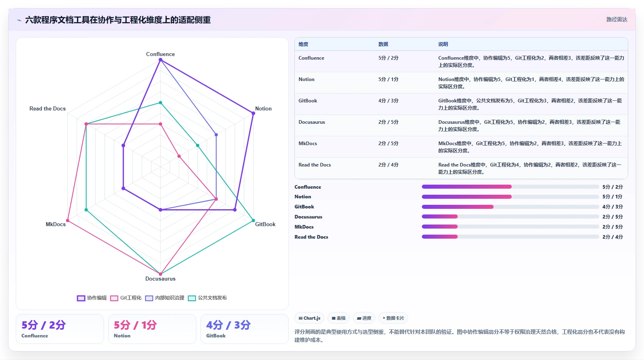This screenshot has width=644, height=360.
Task: Click the 表格 tag
Action: pyautogui.click(x=338, y=318)
